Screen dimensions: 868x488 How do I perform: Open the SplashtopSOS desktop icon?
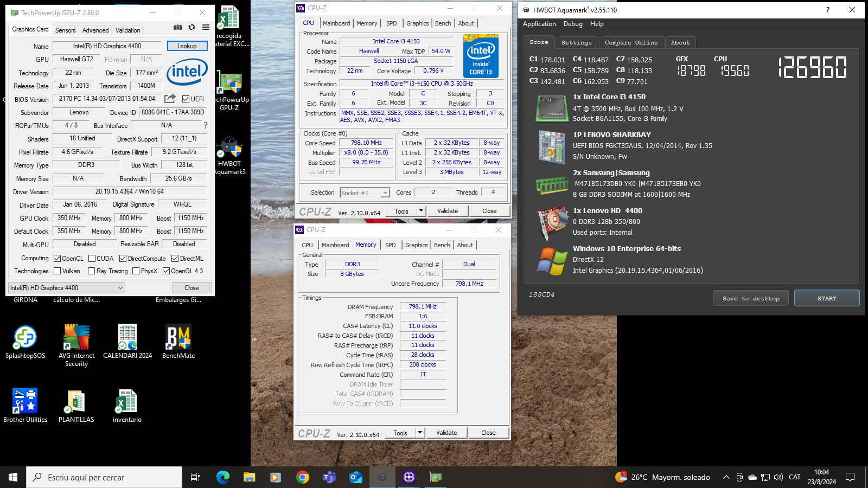tap(25, 342)
